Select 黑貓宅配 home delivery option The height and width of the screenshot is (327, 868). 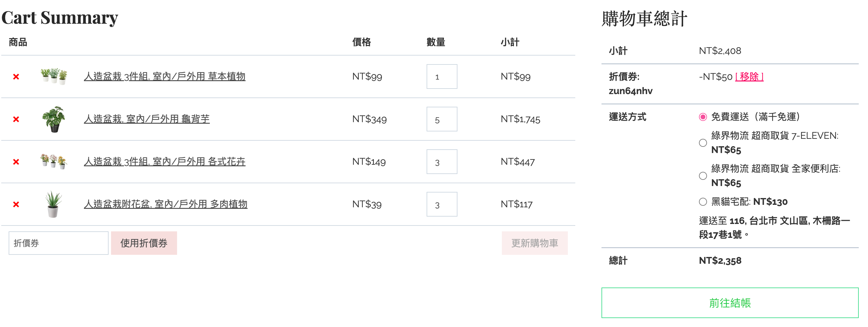(703, 202)
